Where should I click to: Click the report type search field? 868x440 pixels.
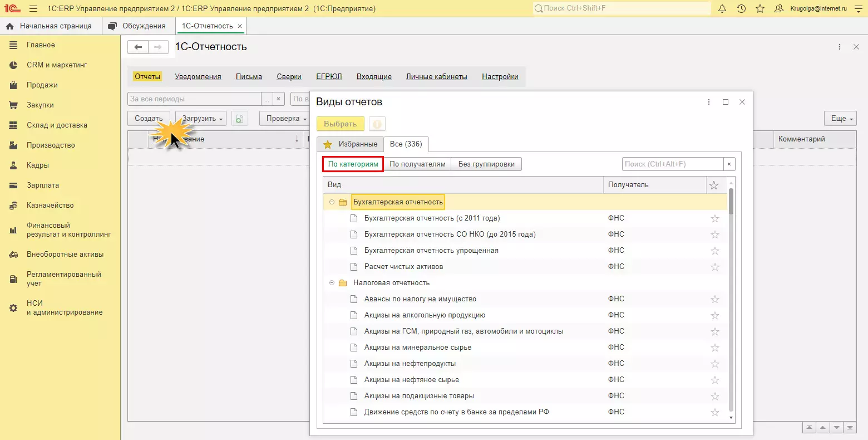(x=672, y=164)
